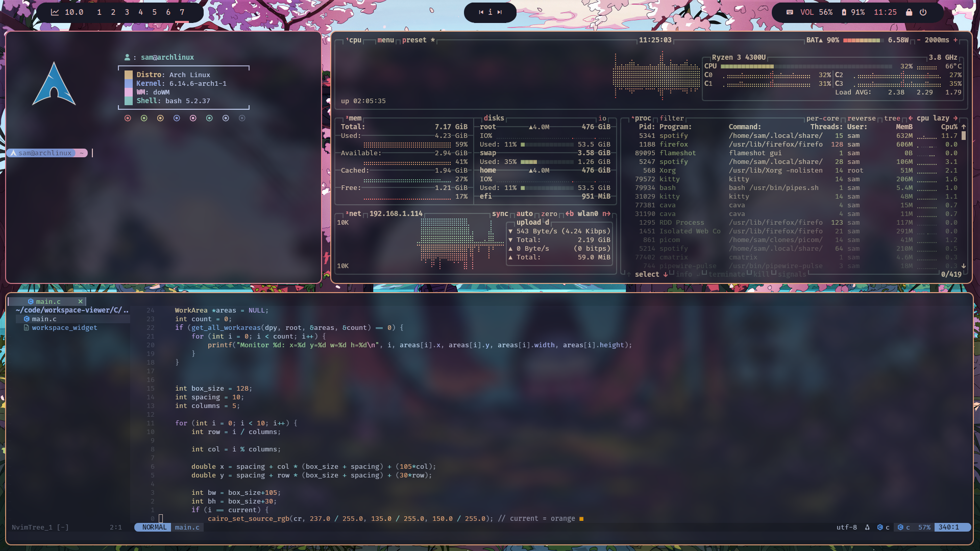
Task: Toggle the btop mem box label
Action: tap(353, 118)
